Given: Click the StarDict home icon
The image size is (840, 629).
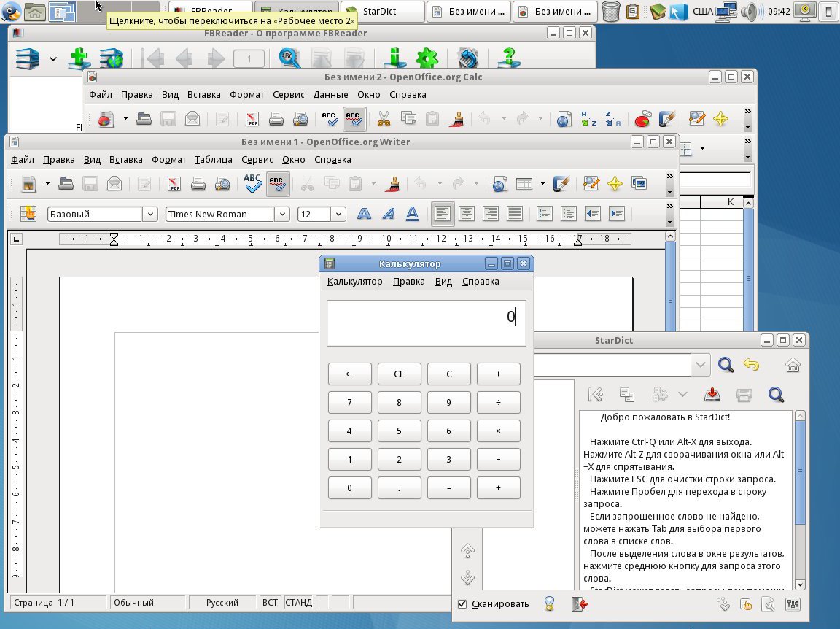Looking at the screenshot, I should (x=793, y=365).
